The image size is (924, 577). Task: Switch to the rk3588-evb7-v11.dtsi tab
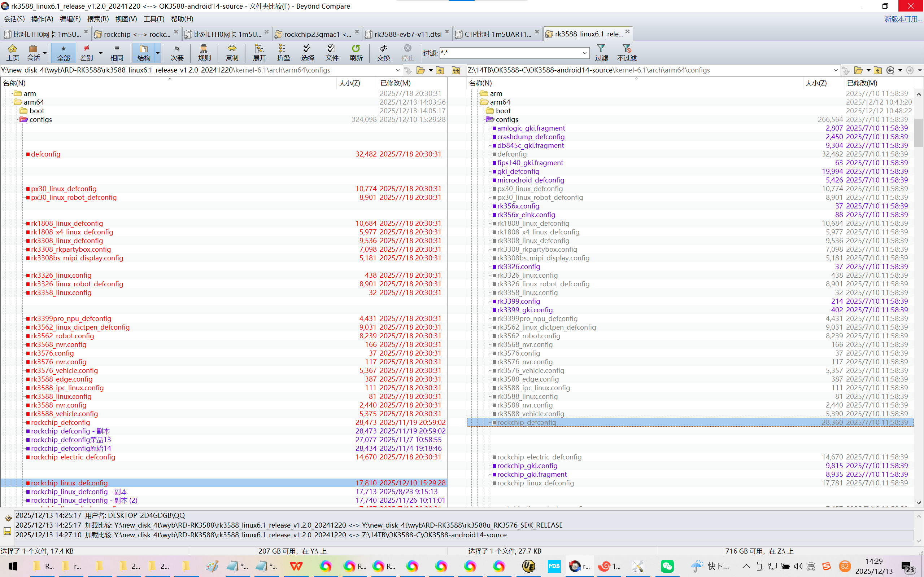tap(407, 34)
